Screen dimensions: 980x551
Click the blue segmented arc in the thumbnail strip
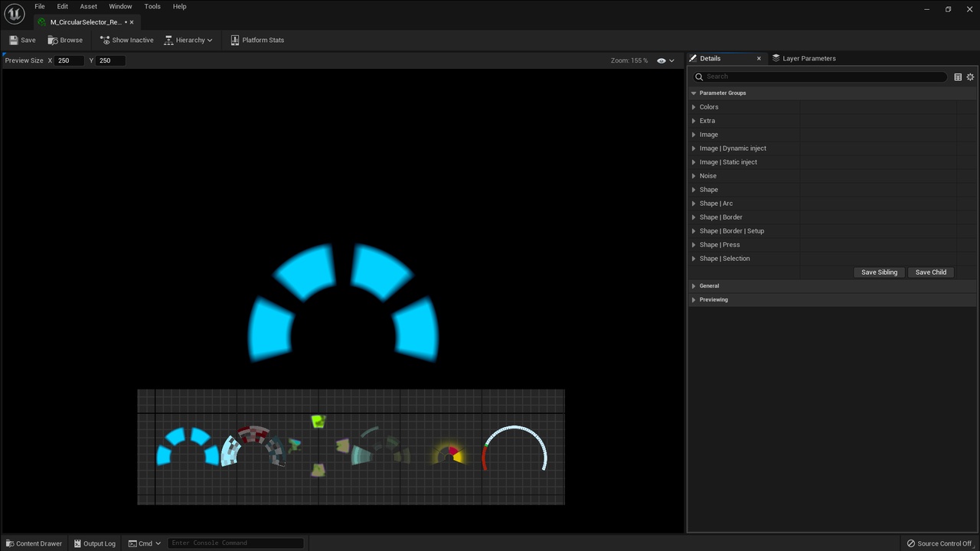pos(187,447)
